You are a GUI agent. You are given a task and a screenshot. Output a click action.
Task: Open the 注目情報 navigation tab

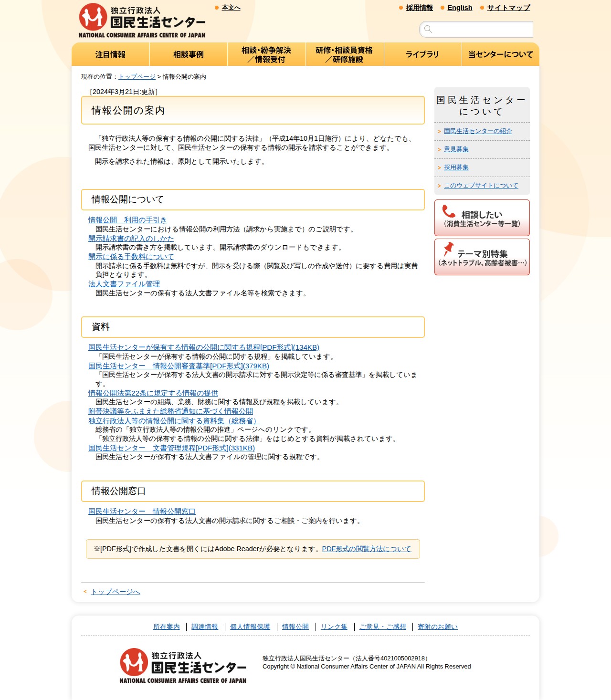click(x=110, y=54)
